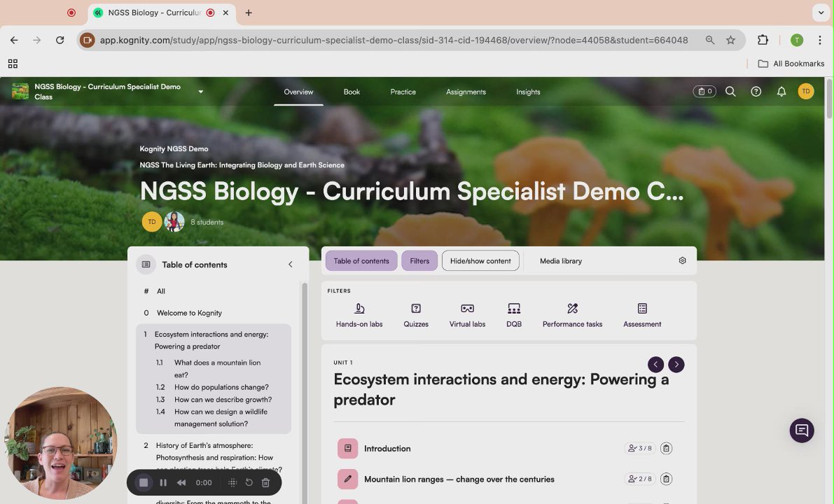Open assignment basket counter showing 0
Image resolution: width=834 pixels, height=504 pixels.
pyautogui.click(x=704, y=92)
